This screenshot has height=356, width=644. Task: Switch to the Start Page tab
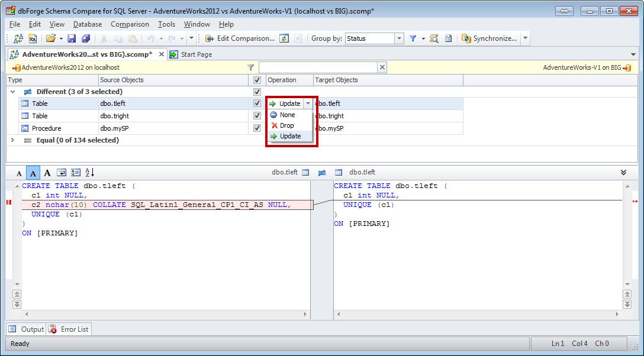point(191,54)
